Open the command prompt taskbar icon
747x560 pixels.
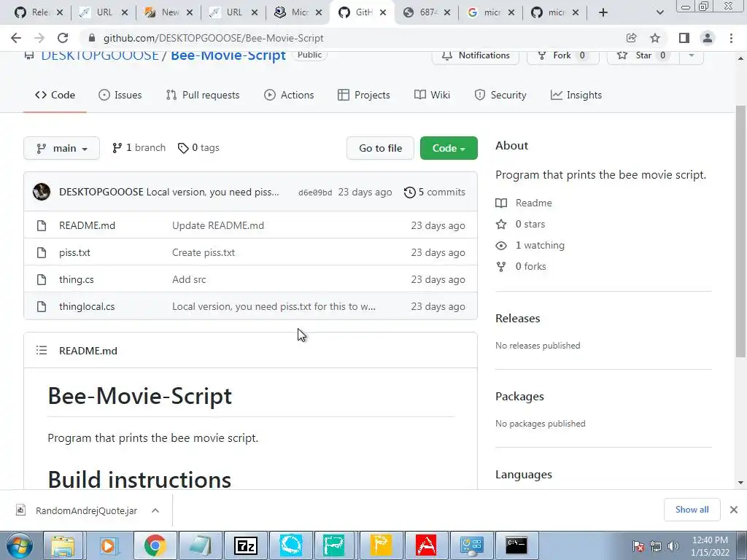click(516, 545)
